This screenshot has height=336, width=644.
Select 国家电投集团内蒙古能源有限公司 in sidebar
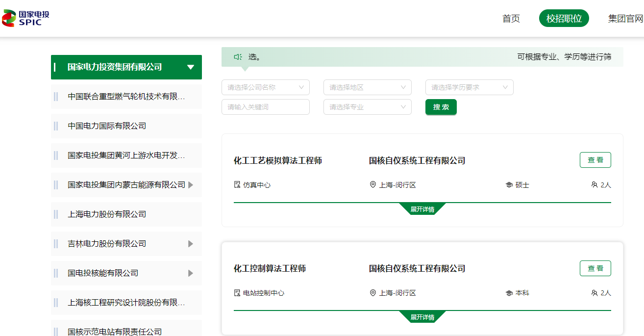126,185
